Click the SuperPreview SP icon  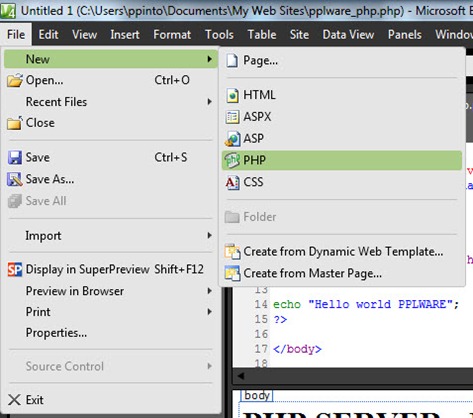15,269
